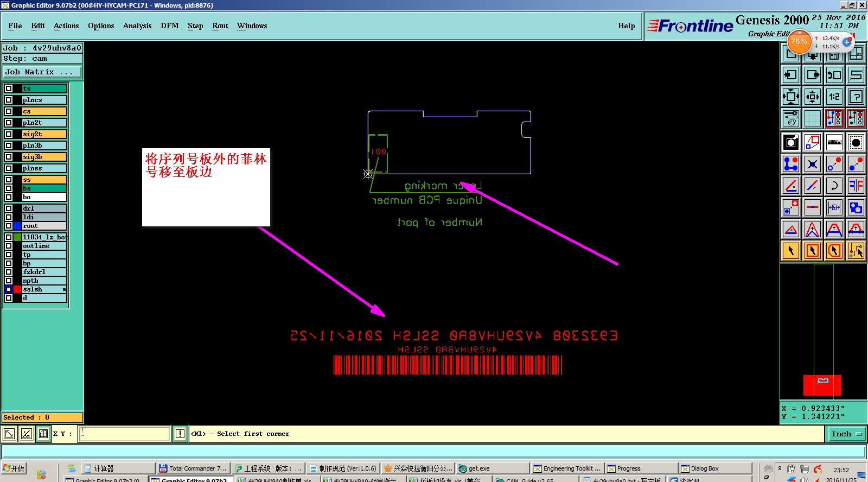Click the red triangle with arrow icon
This screenshot has width=868, height=482.
[x=791, y=229]
